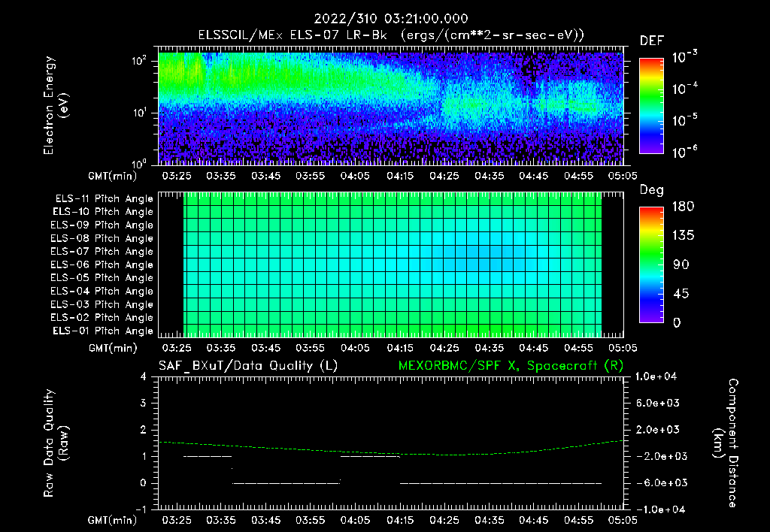This screenshot has width=770, height=532.
Task: Click 03:25 time tick under spectrogram
Action: (176, 176)
